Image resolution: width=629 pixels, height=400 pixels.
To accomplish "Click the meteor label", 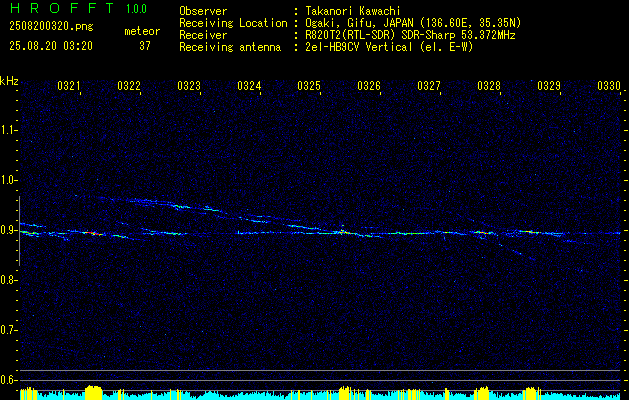I will 142,31.
